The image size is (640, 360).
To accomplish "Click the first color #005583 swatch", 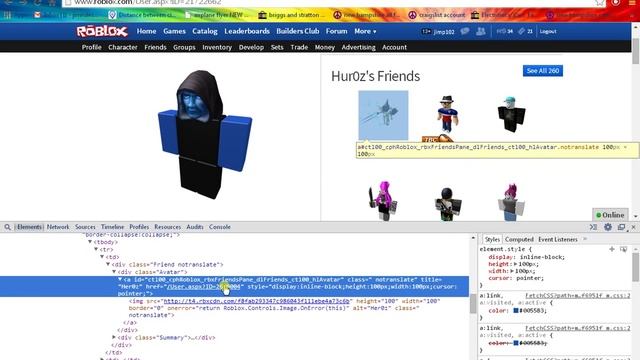I will [516, 311].
